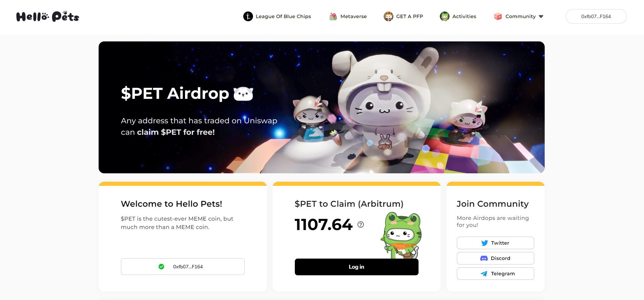Click the $PET Airdrop banner image
The width and height of the screenshot is (644, 300).
coord(322,107)
